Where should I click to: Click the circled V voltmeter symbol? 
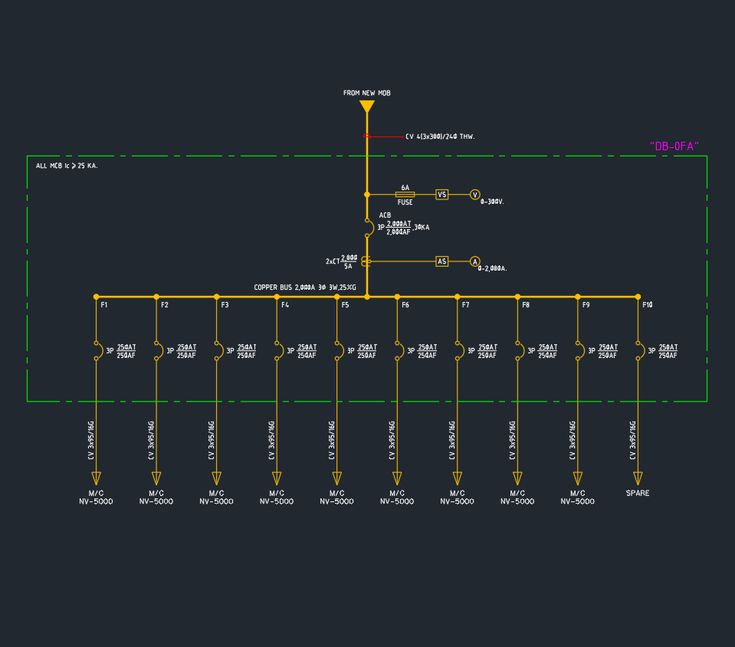click(475, 195)
